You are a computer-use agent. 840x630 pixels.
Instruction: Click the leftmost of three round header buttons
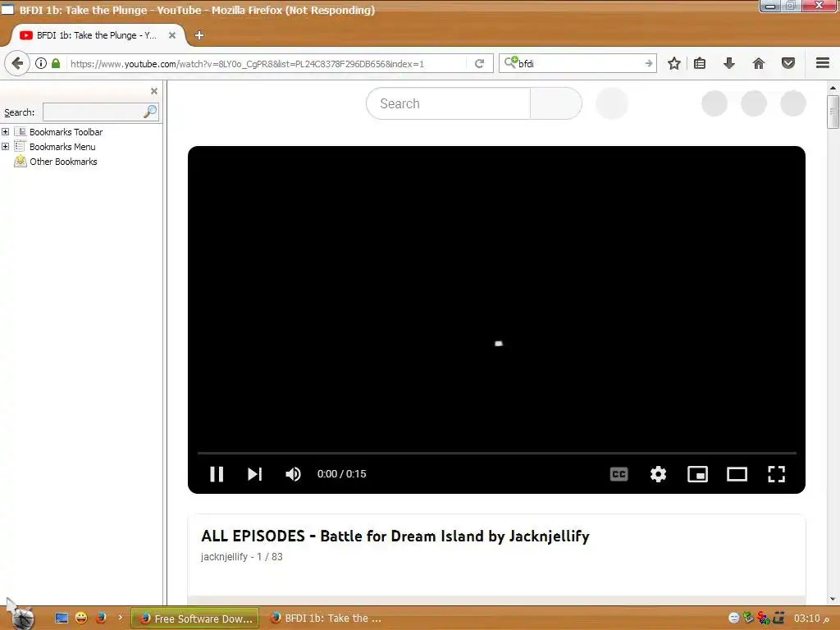[x=714, y=103]
